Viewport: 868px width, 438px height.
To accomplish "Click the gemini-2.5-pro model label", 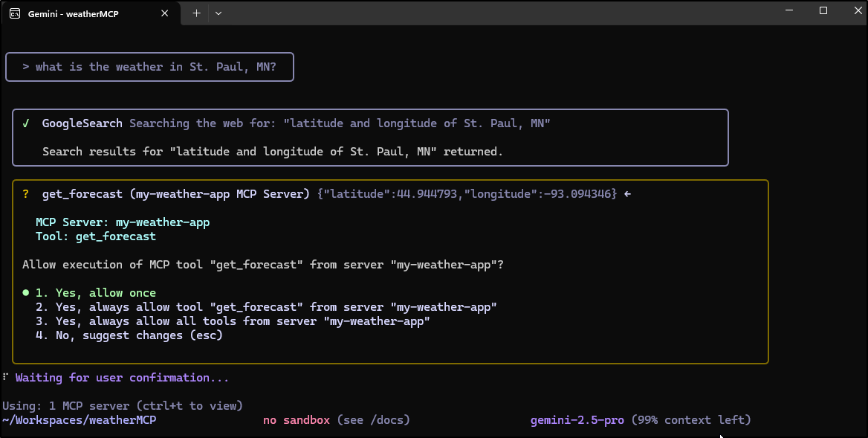I will [x=577, y=420].
